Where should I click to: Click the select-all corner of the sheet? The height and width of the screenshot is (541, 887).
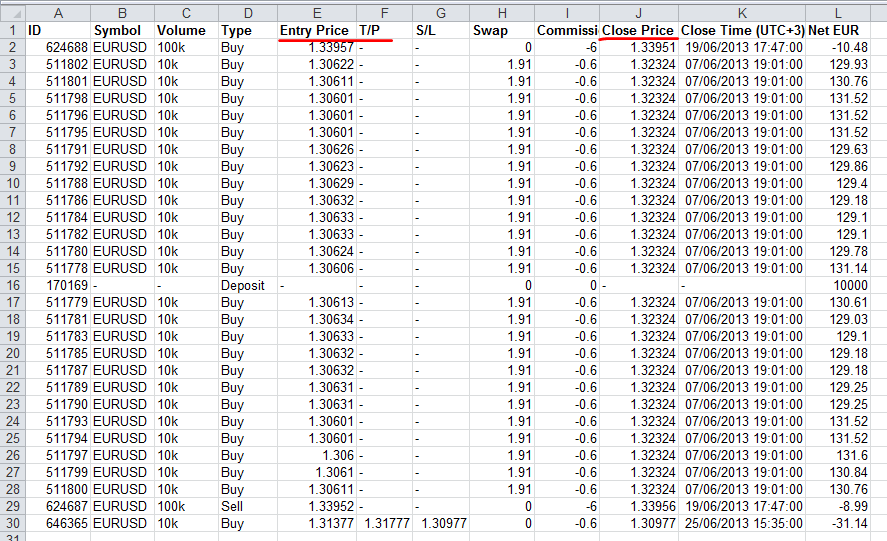tap(11, 10)
